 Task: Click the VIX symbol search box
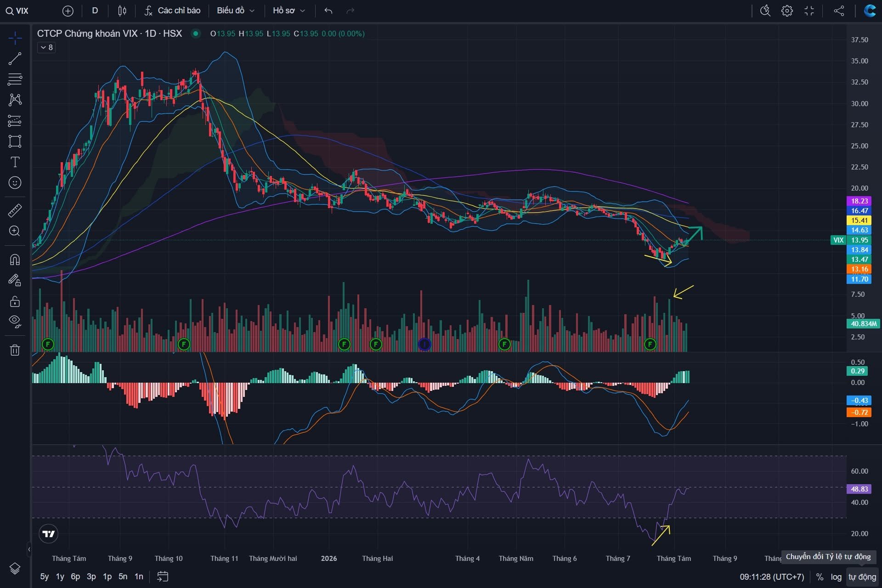[x=18, y=11]
